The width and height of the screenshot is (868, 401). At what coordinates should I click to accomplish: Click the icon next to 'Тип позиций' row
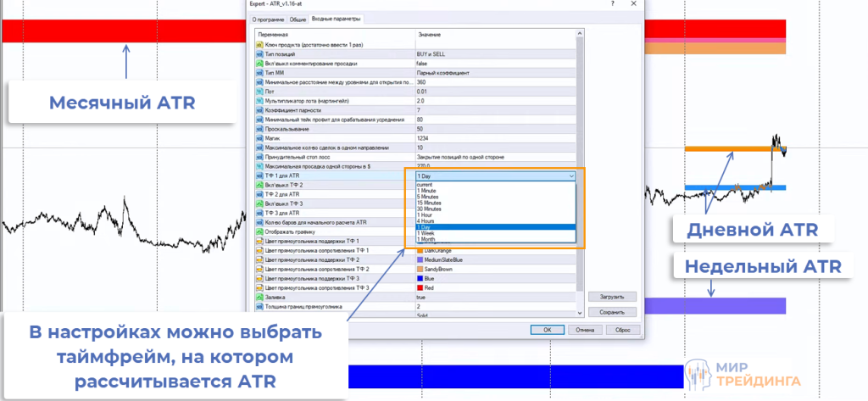coord(259,53)
